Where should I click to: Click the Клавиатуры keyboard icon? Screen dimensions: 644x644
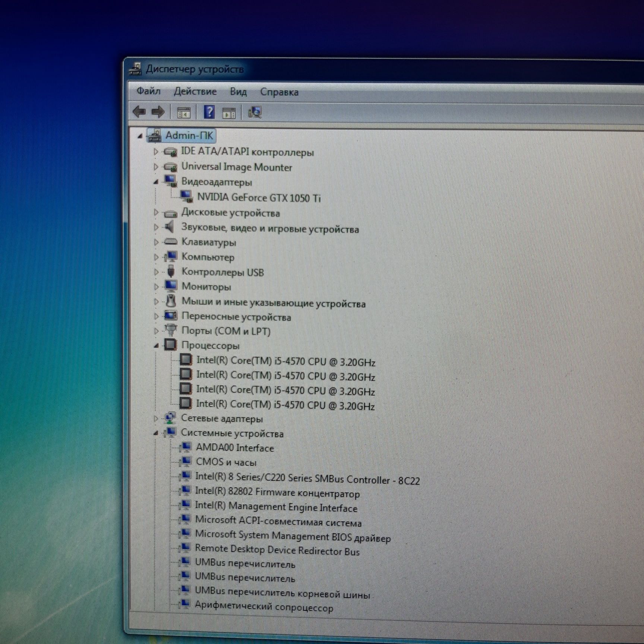tap(171, 241)
